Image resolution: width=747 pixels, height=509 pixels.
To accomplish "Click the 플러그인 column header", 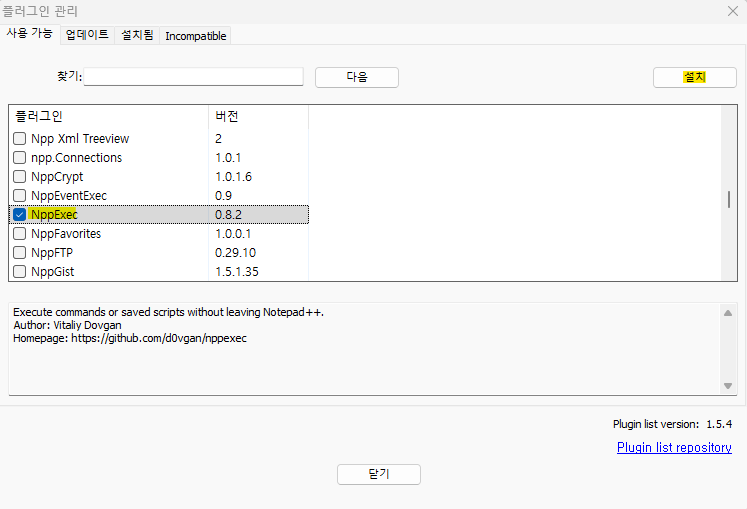I will tap(109, 117).
